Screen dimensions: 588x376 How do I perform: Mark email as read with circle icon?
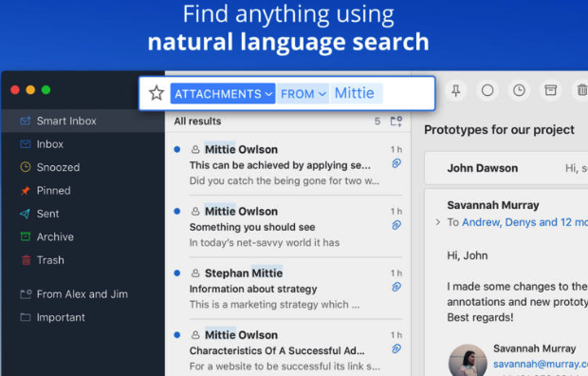click(487, 90)
